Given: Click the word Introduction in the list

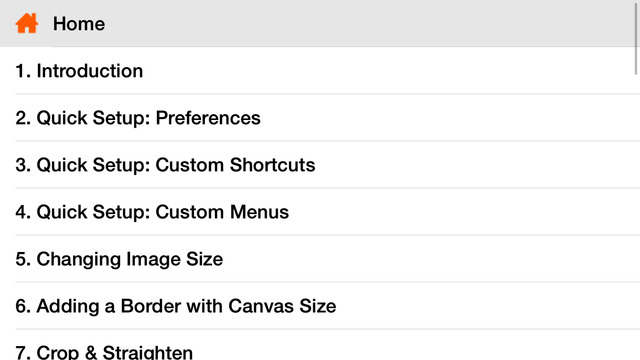Looking at the screenshot, I should click(x=90, y=71).
